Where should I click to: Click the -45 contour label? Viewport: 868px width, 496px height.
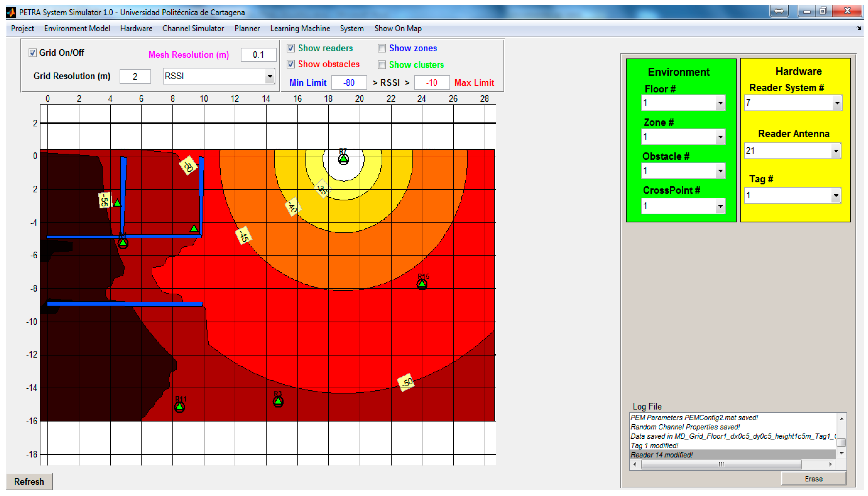tap(243, 235)
